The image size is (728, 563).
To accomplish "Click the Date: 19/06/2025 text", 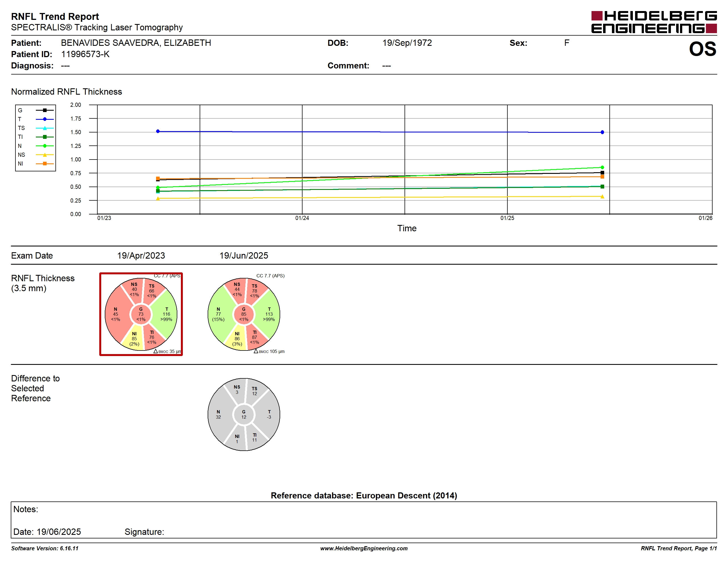I will (47, 532).
